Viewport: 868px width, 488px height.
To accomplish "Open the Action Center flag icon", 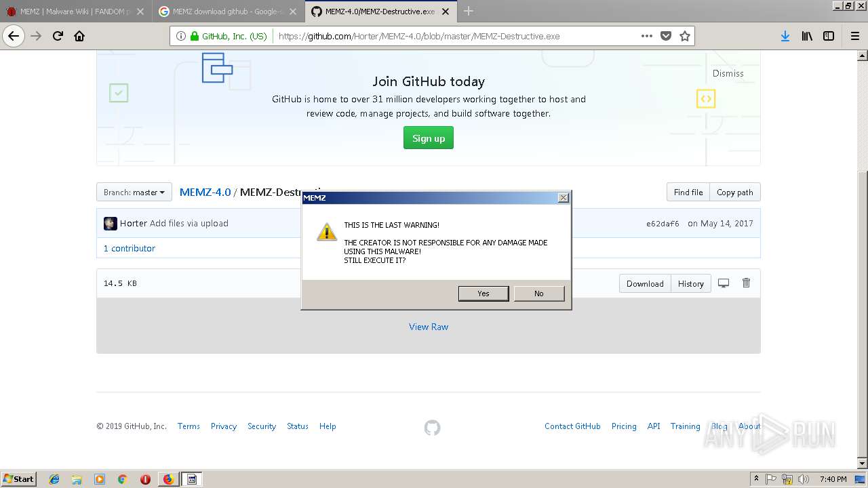I will point(771,479).
